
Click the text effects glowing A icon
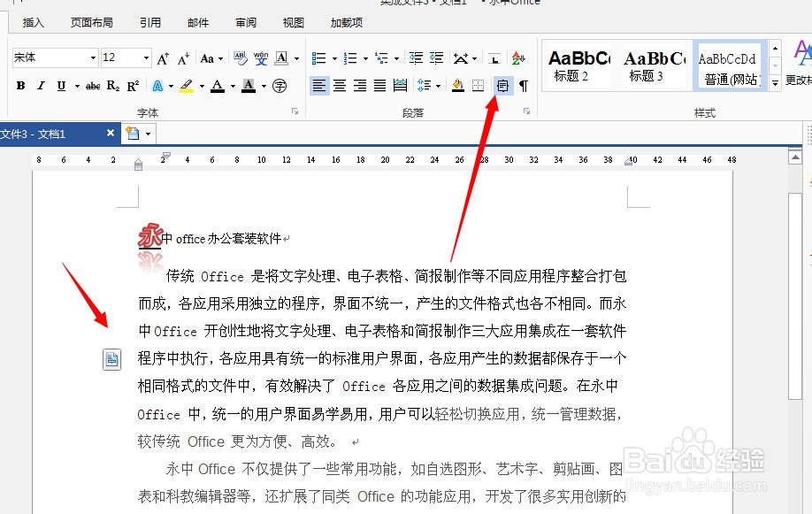pos(158,86)
